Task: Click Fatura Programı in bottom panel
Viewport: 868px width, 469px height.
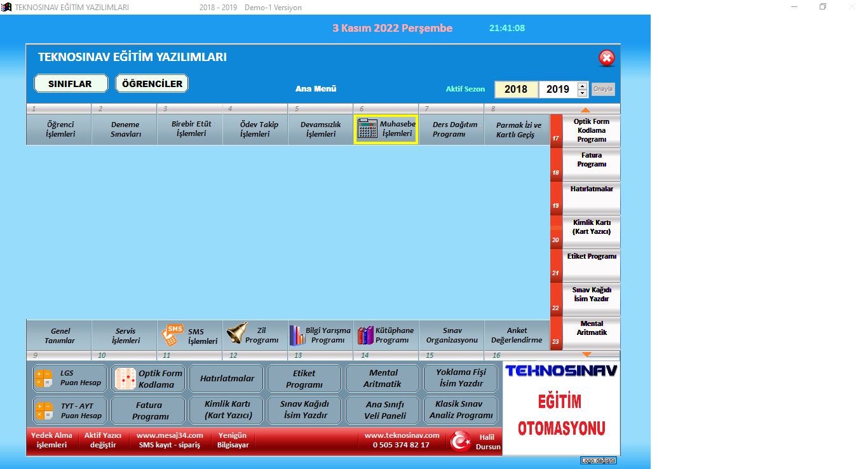Action: [149, 411]
